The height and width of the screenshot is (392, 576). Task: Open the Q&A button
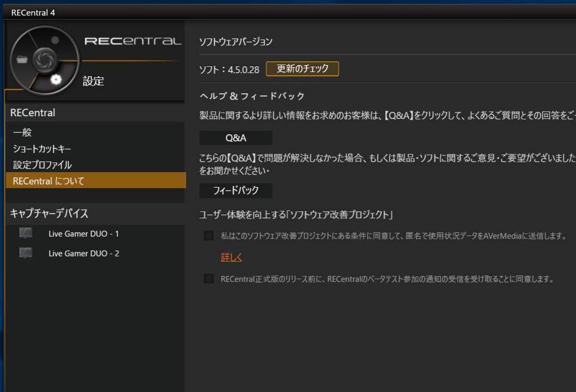coord(236,138)
